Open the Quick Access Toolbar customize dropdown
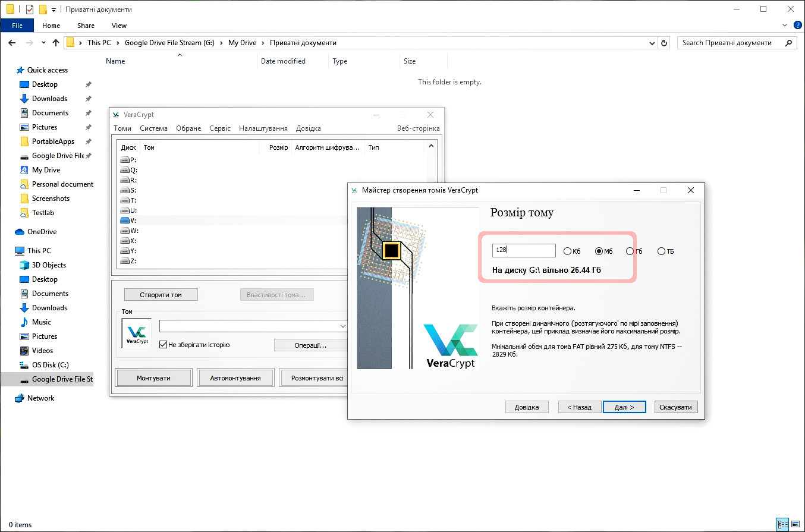Screen dimensions: 805x532 (54, 10)
